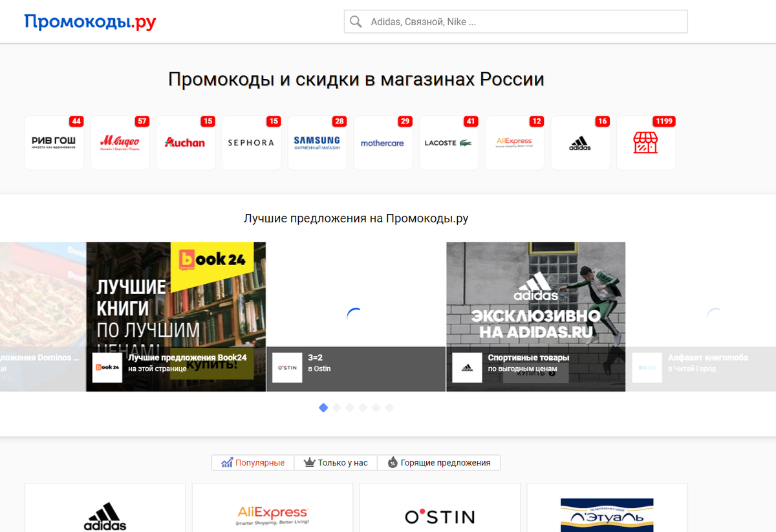This screenshot has width=776, height=532.
Task: Click the search field for stores
Action: 515,22
